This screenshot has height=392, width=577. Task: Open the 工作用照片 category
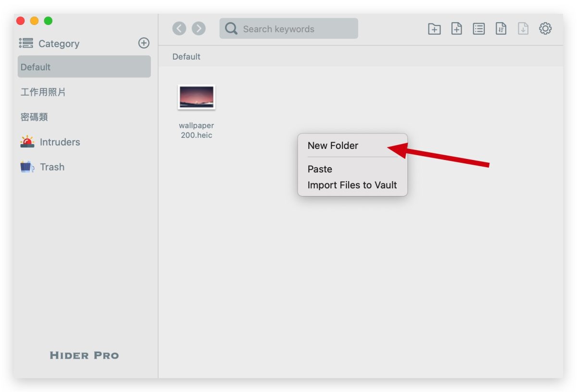point(43,92)
